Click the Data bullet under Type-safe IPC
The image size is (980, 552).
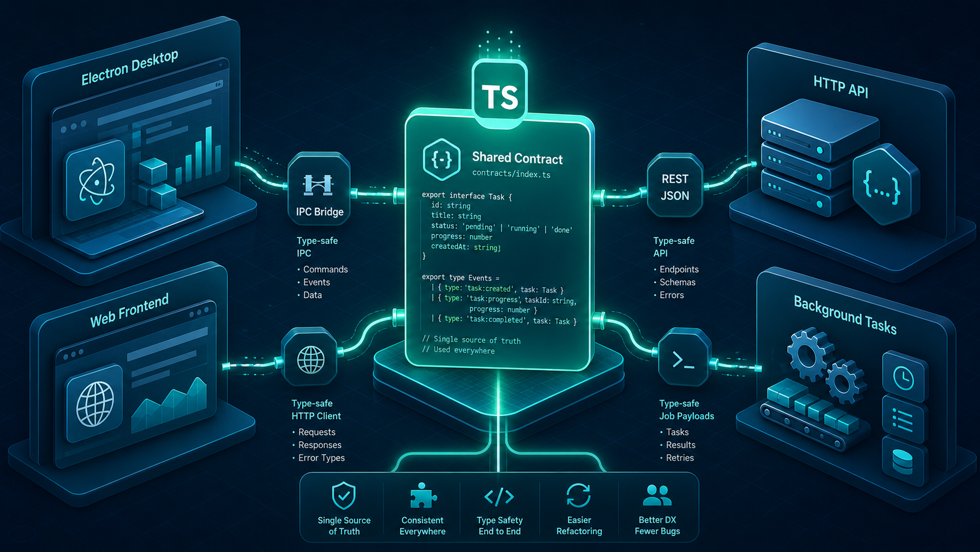click(x=309, y=295)
